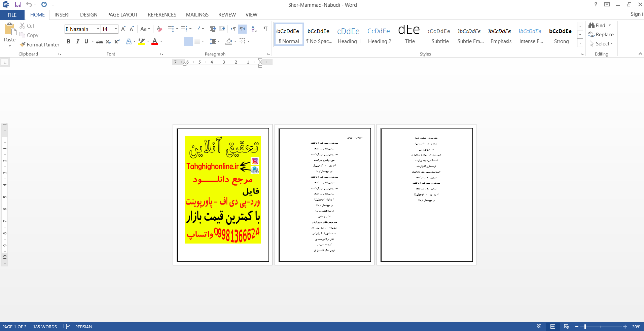This screenshot has height=331, width=644.
Task: Click the zoom slider handle
Action: pyautogui.click(x=585, y=327)
